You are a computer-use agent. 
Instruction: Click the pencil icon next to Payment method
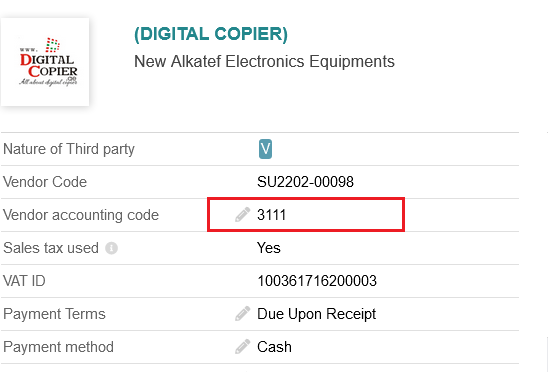[x=242, y=346]
